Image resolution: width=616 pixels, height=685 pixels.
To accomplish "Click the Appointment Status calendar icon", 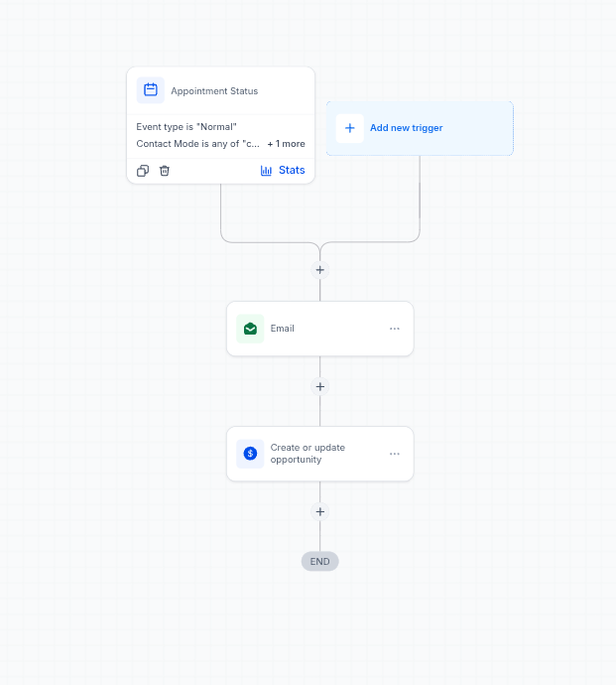I will [150, 90].
